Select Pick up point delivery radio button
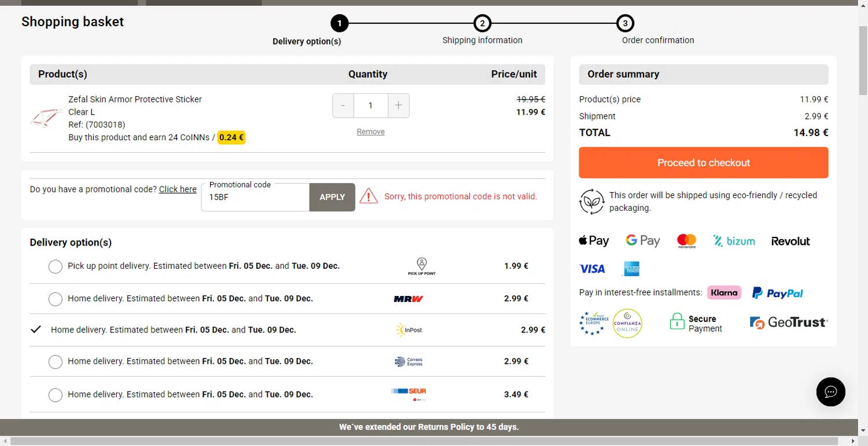 55,266
